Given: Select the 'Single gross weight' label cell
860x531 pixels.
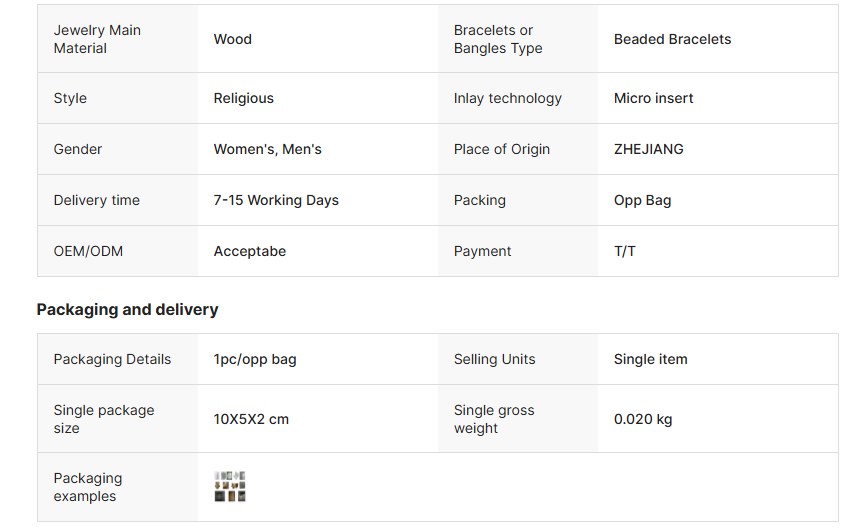Looking at the screenshot, I should pos(494,419).
